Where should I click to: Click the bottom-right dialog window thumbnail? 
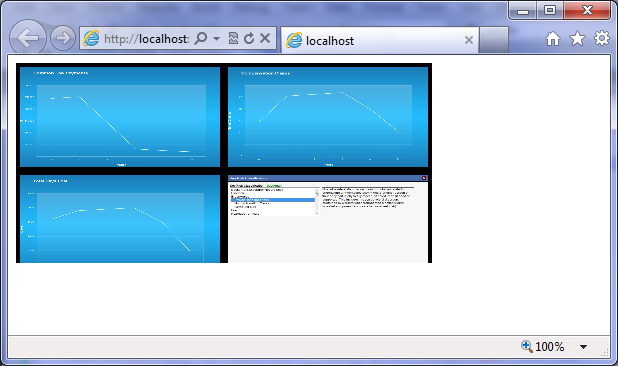[328, 219]
